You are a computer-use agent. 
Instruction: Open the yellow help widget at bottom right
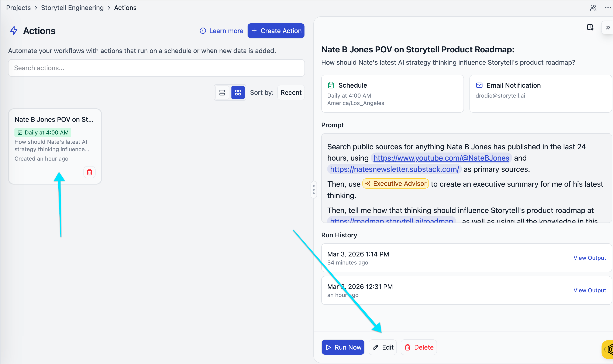[608, 349]
